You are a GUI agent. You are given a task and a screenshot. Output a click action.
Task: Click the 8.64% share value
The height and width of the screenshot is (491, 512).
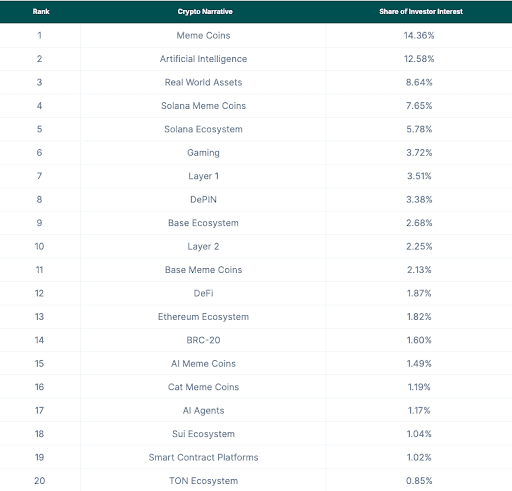(419, 82)
